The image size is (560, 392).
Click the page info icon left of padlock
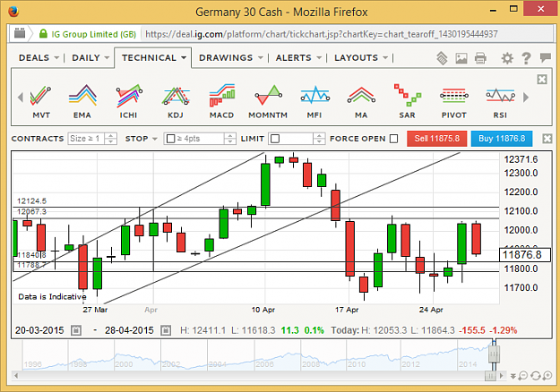[x=20, y=33]
